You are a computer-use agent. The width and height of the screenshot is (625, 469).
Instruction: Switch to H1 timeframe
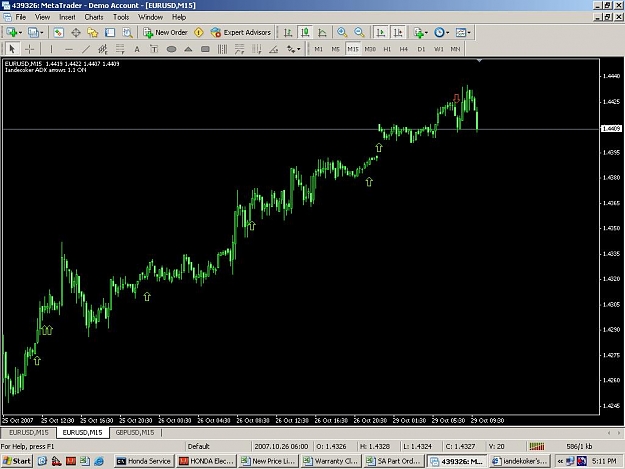(x=387, y=49)
